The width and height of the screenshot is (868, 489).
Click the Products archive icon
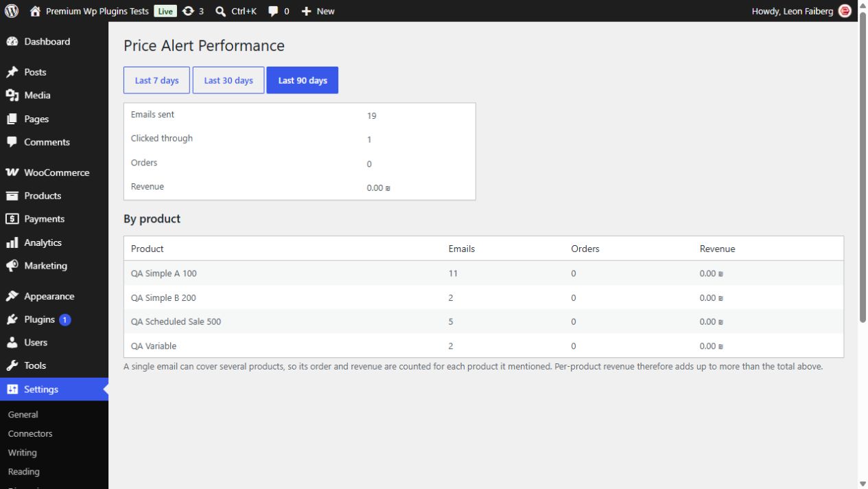tap(12, 196)
